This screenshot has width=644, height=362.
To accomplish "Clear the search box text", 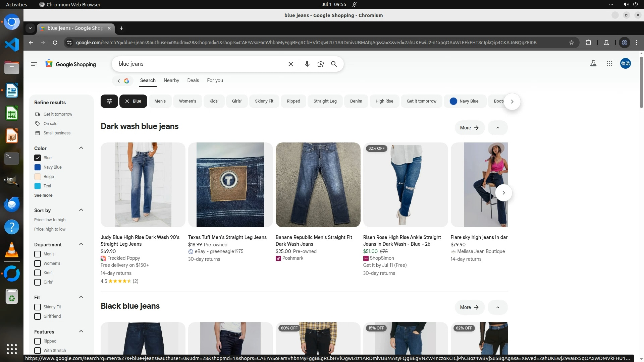I will point(291,64).
